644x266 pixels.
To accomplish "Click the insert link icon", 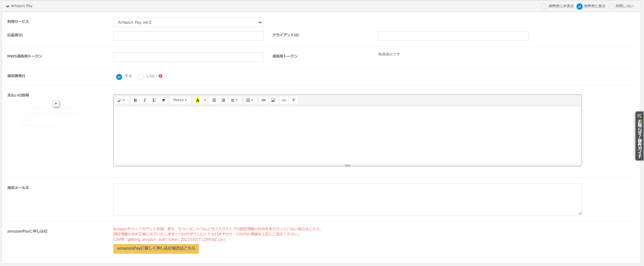I will click(x=264, y=100).
